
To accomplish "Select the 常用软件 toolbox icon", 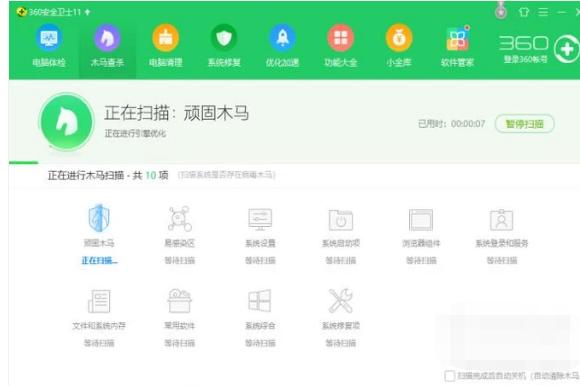I will (180, 301).
